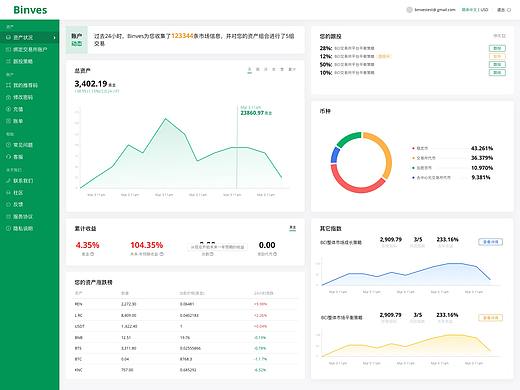Viewport: 520px width, 390px height.
Task: Click the 104.35% return value
Action: click(147, 245)
